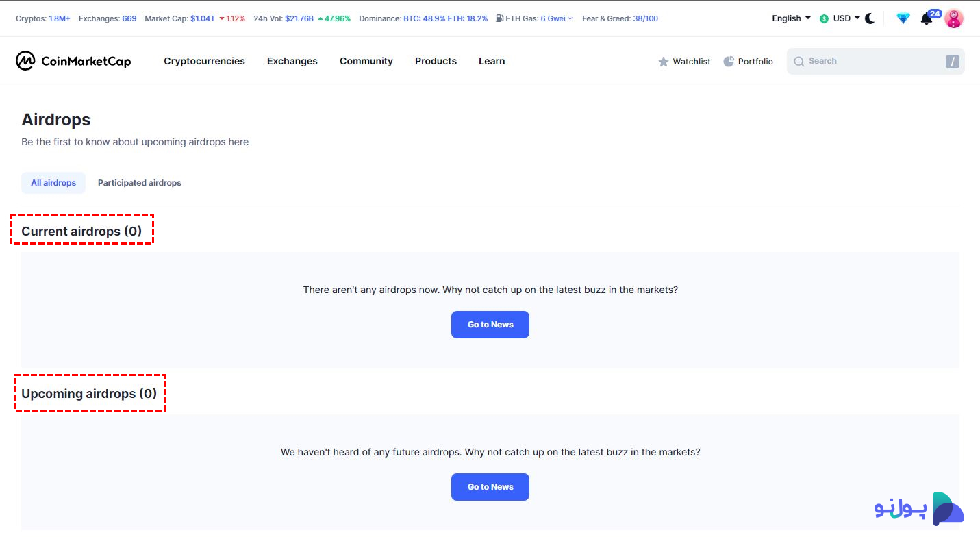Click the search magnifier icon

799,61
